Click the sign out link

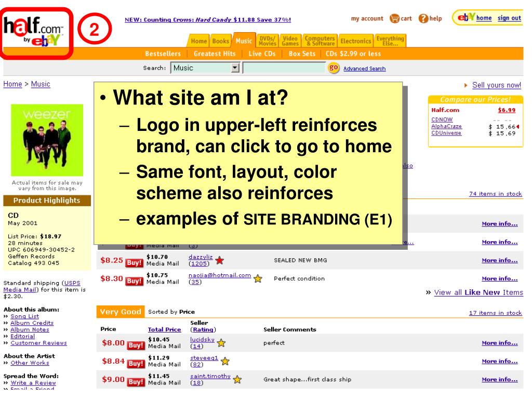(x=509, y=18)
